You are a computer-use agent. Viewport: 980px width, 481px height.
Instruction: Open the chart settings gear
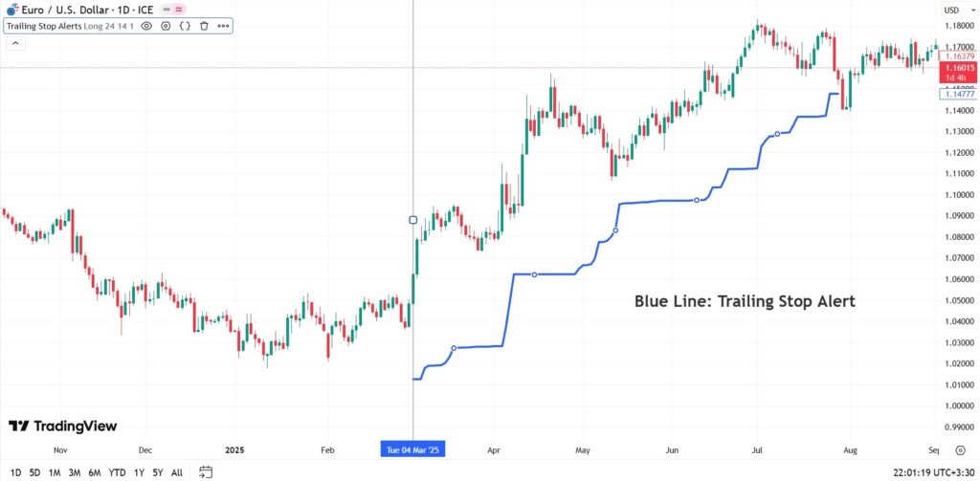pos(960,448)
